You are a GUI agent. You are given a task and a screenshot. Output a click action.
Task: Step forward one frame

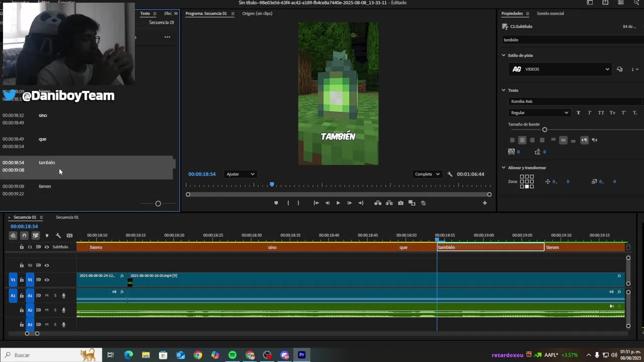[350, 203]
